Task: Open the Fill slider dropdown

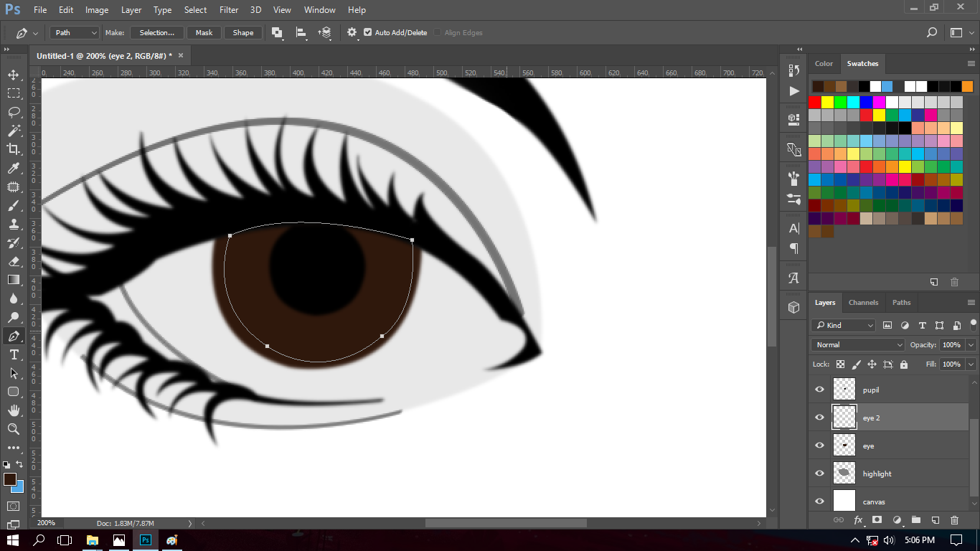Action: tap(970, 364)
